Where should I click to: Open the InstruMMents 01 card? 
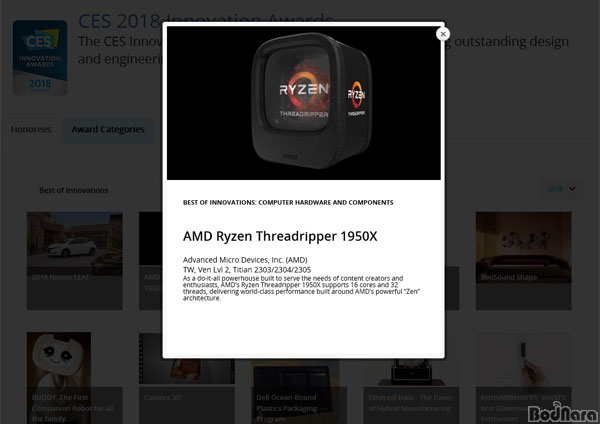click(523, 378)
